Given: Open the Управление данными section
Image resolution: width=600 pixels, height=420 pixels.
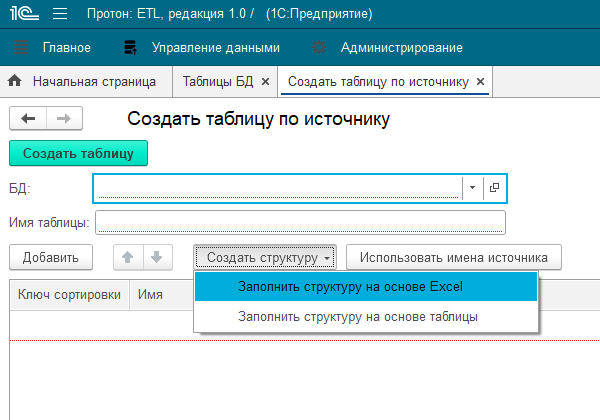Looking at the screenshot, I should (215, 47).
